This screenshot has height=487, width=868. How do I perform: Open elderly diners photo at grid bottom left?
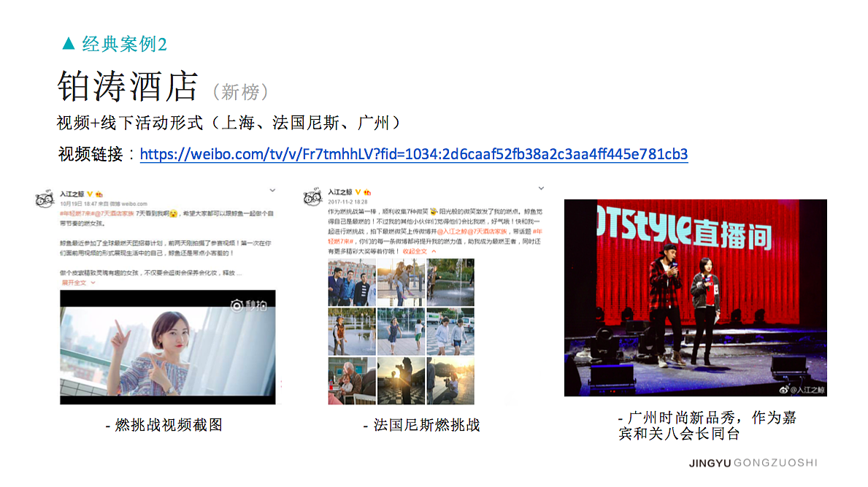(352, 380)
